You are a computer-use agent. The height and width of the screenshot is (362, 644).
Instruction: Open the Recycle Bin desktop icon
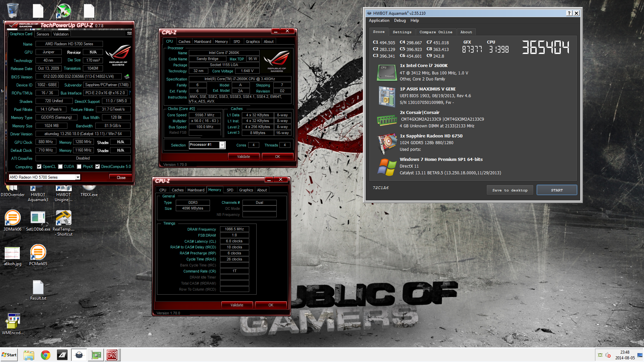click(x=12, y=10)
